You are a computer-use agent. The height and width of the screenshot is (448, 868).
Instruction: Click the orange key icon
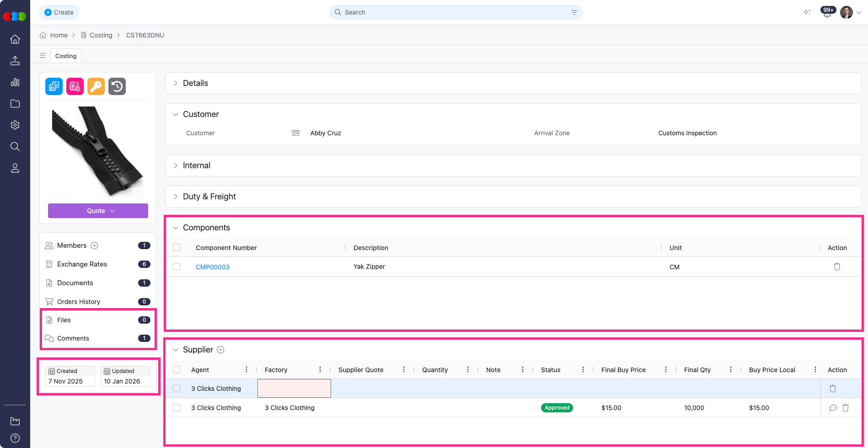(96, 86)
